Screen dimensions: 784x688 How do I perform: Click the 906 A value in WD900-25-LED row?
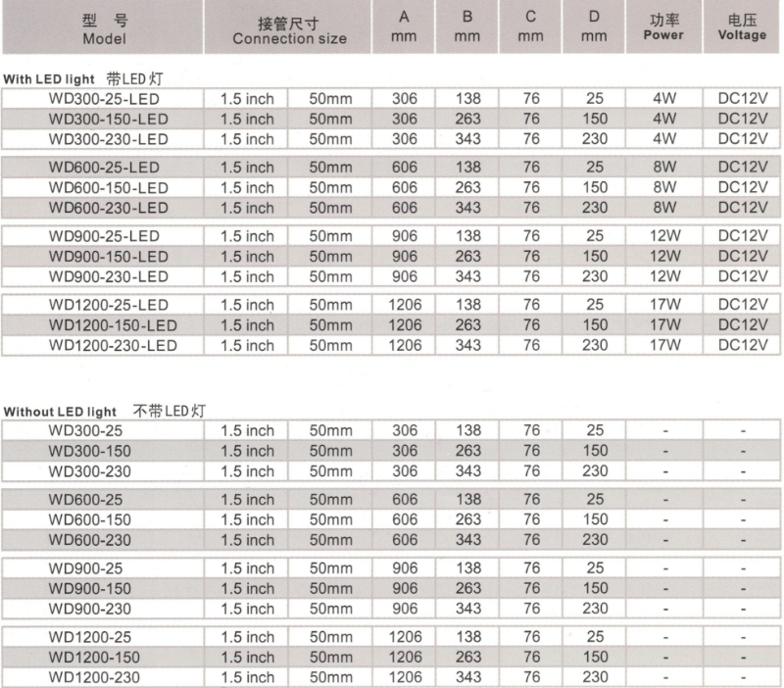(405, 235)
